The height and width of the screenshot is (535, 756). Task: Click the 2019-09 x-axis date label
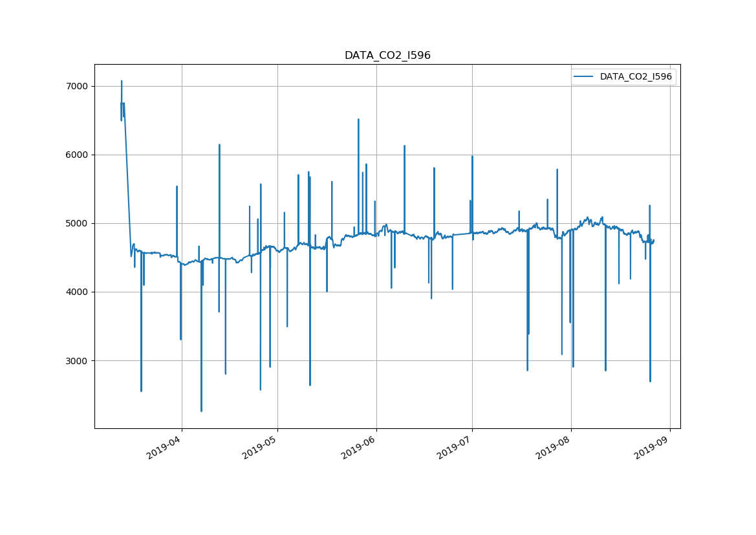653,446
